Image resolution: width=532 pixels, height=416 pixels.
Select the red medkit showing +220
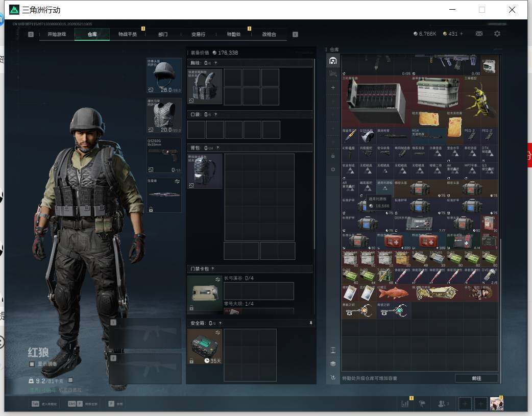(394, 241)
